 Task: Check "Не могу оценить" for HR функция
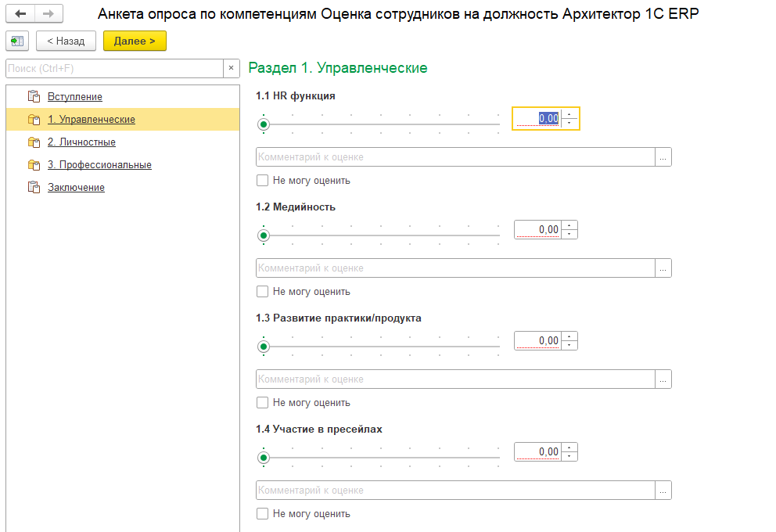(x=263, y=181)
